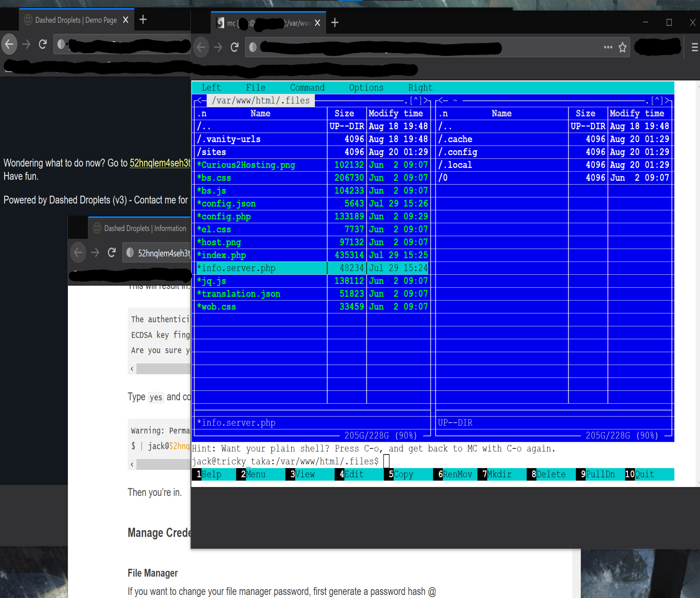
Task: Open the page actions three-dots menu
Action: (608, 47)
